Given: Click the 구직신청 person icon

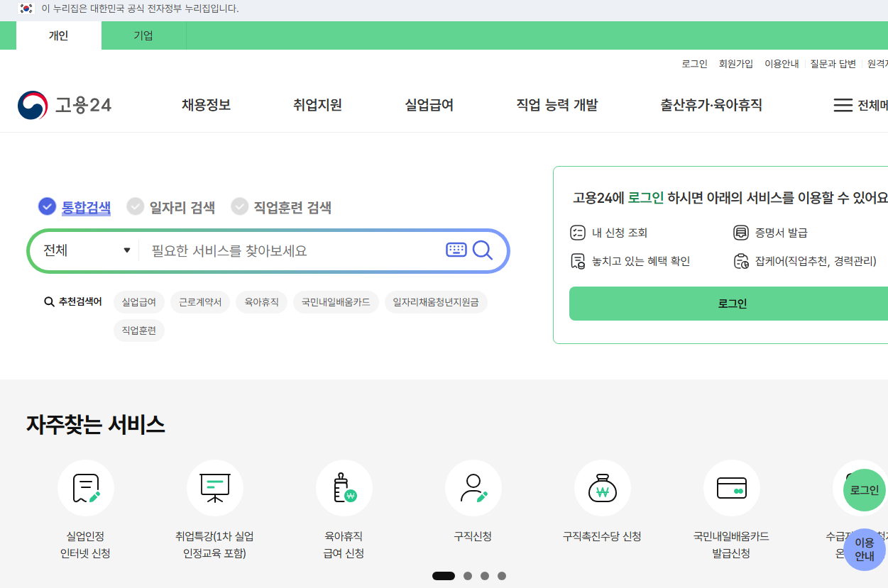Looking at the screenshot, I should click(473, 488).
